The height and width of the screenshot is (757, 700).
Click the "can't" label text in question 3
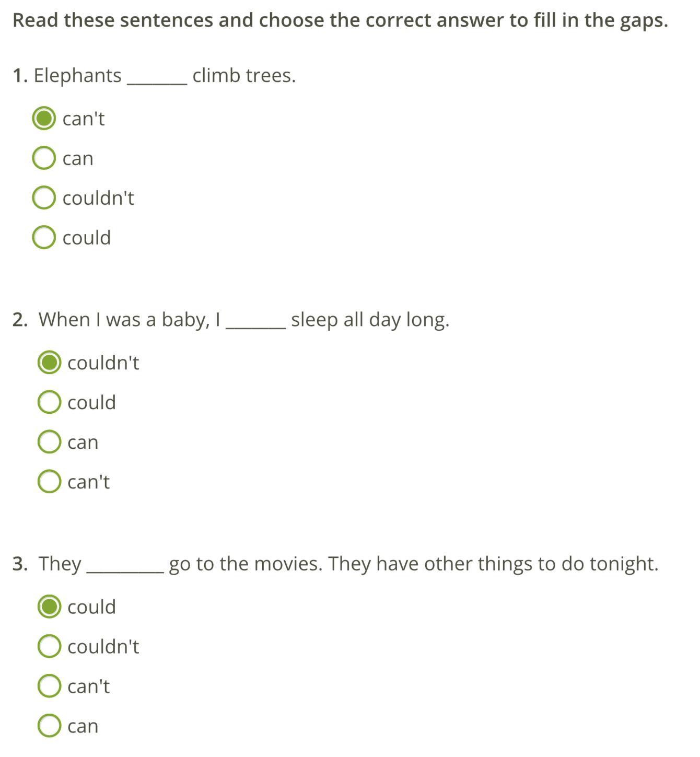click(x=88, y=686)
